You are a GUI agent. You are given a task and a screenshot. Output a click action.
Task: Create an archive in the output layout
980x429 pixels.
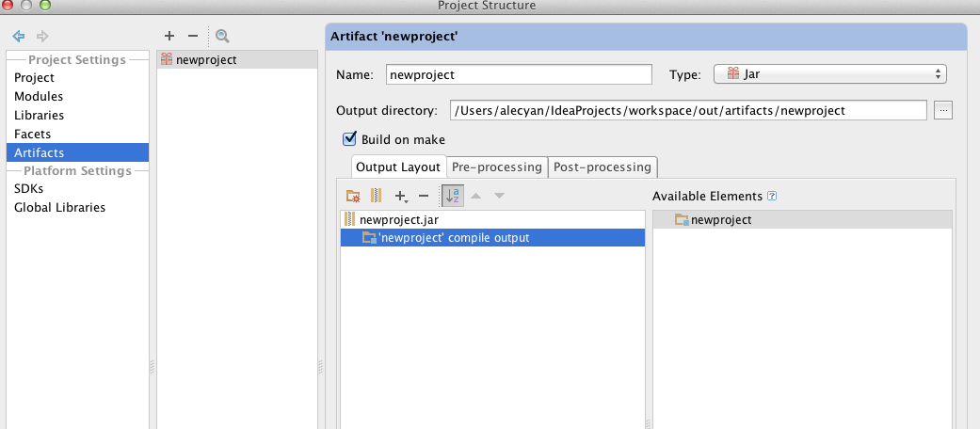(x=376, y=196)
